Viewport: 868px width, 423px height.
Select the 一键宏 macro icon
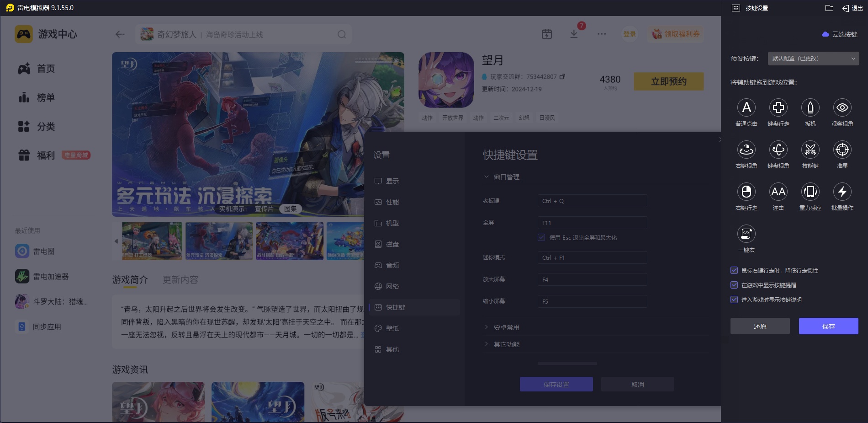tap(746, 234)
